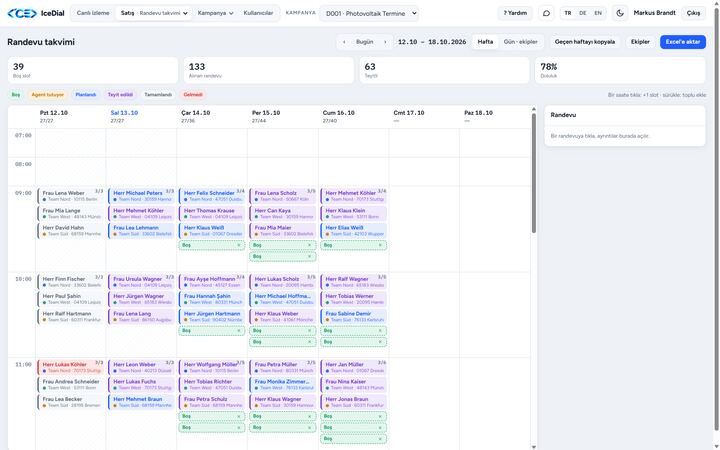Open Frau Hannah Şahin appointment

(x=212, y=299)
